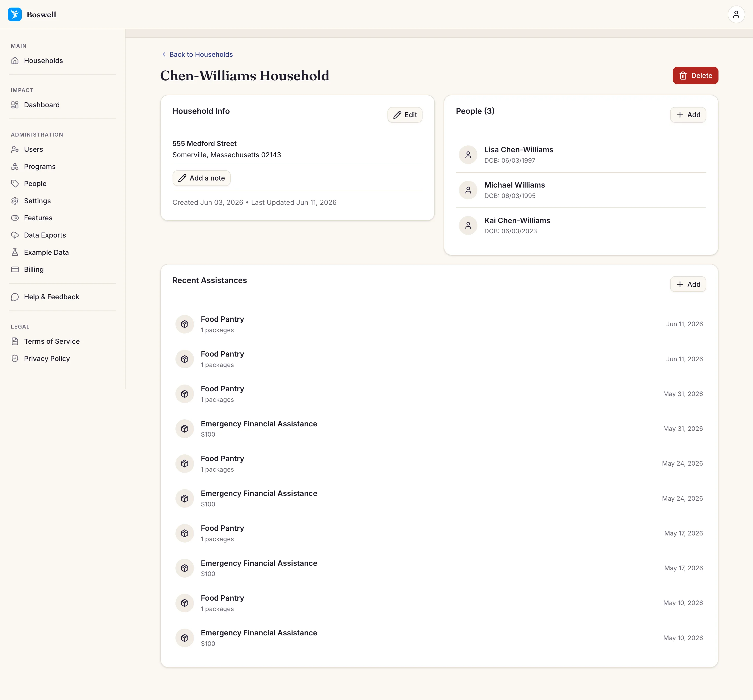The height and width of the screenshot is (700, 753).
Task: Click the Boswell brand name
Action: click(x=41, y=15)
